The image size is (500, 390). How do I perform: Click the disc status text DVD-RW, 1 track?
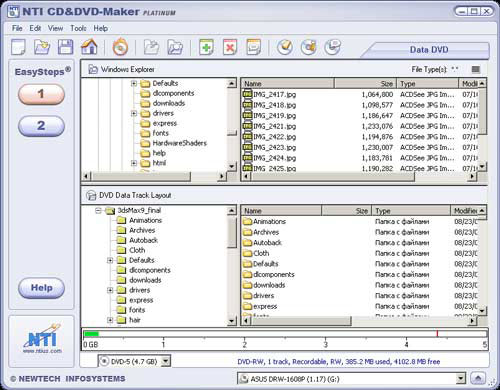click(x=339, y=362)
